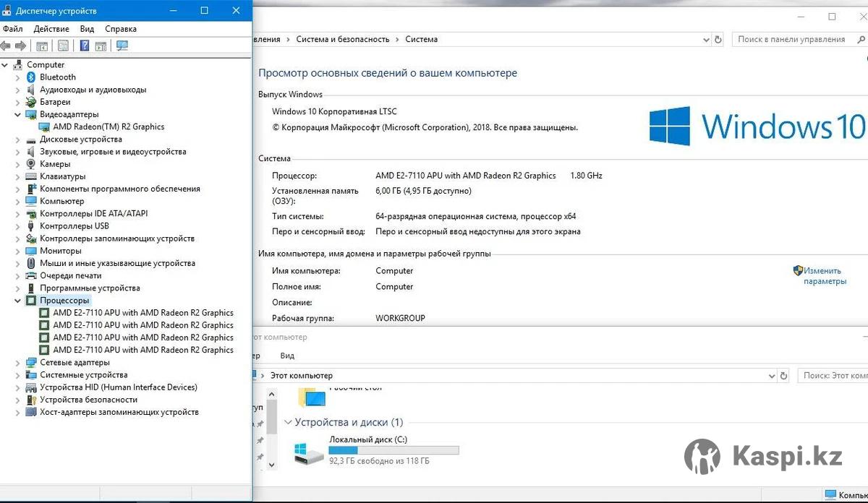Click the Устройства безопасности key icon
Image resolution: width=868 pixels, height=503 pixels.
coord(31,400)
